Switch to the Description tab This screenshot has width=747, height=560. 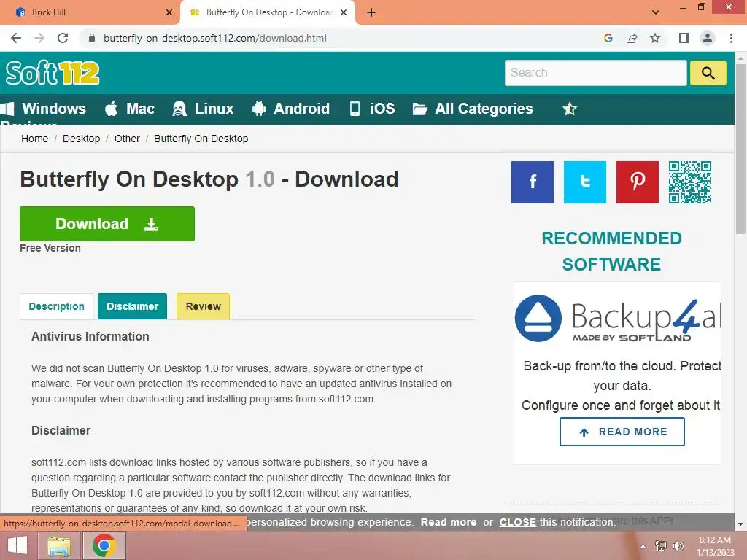(x=56, y=306)
